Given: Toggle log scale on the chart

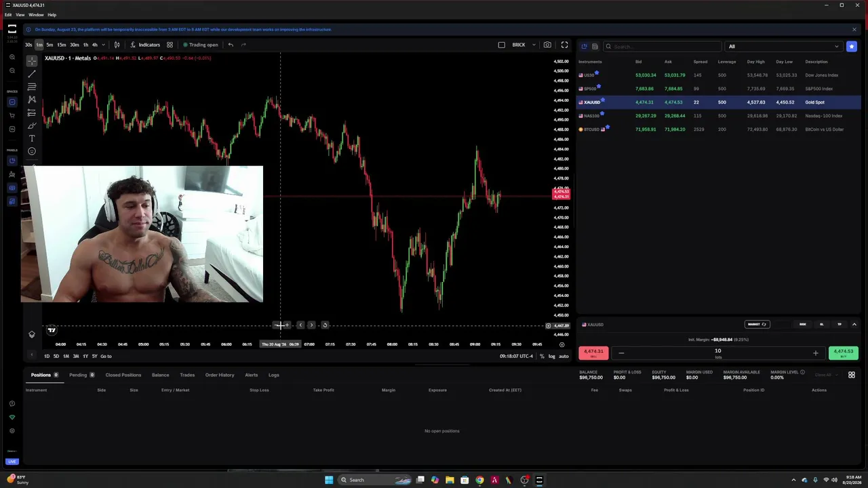Looking at the screenshot, I should [551, 357].
